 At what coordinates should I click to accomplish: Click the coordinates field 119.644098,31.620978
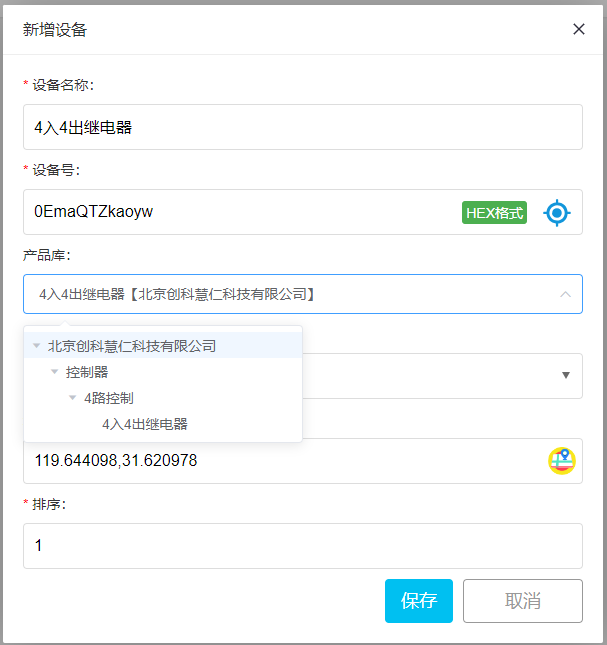pyautogui.click(x=303, y=461)
